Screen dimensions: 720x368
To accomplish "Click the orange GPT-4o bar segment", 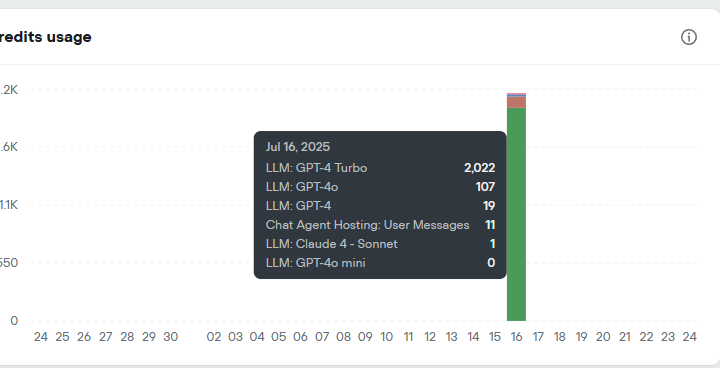I will point(516,102).
